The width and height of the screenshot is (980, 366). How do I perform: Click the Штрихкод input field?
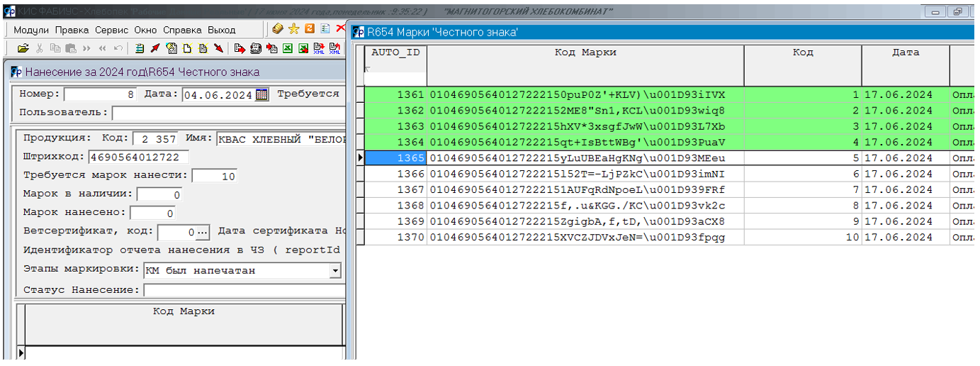139,157
